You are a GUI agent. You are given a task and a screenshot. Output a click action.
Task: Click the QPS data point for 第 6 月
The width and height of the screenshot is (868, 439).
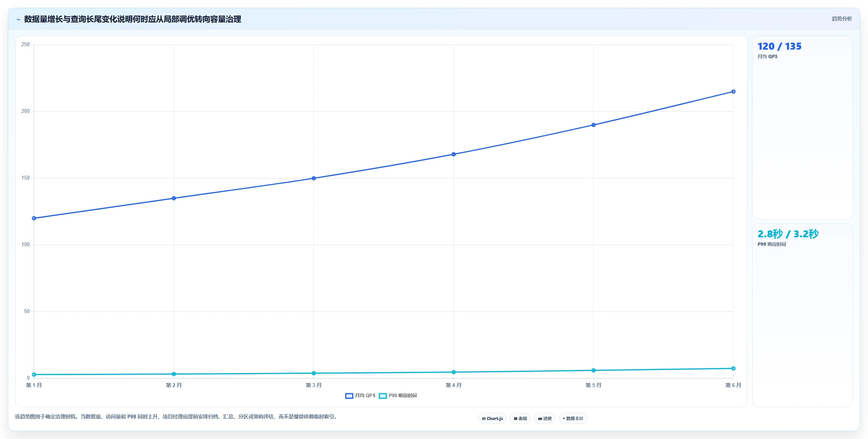(x=734, y=92)
